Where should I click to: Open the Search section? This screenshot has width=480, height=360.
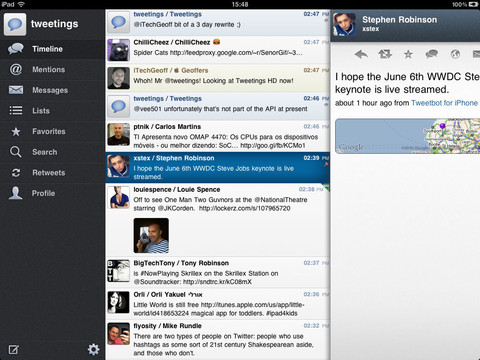coord(52,152)
